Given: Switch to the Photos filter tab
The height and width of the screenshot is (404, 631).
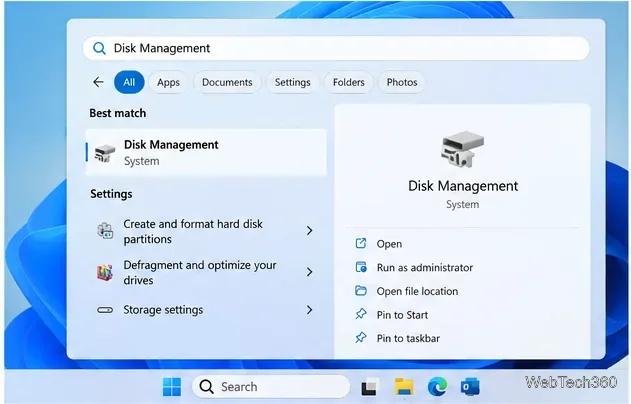Looking at the screenshot, I should (402, 82).
